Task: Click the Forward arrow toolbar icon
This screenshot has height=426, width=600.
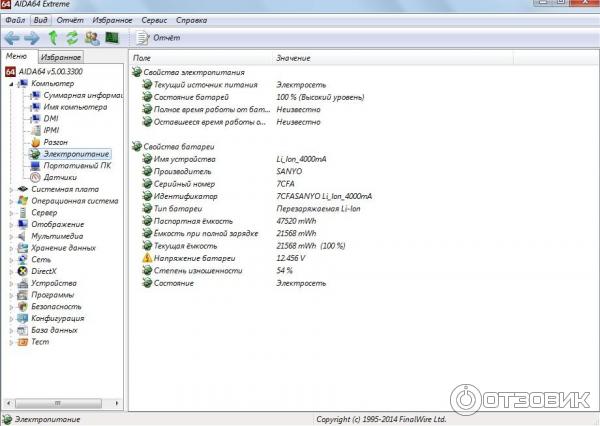Action: [32, 38]
